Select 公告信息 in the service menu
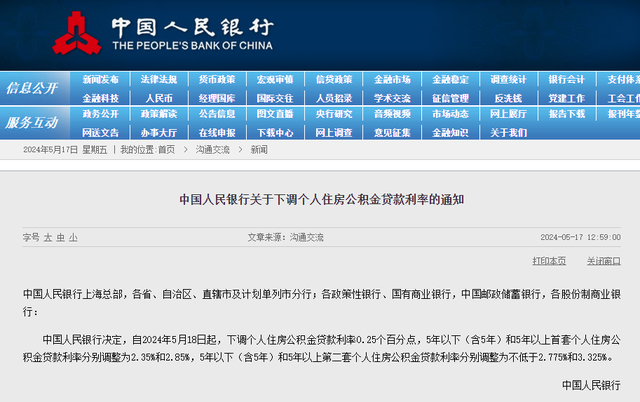Screen dimensions: 640x402 pos(217,114)
